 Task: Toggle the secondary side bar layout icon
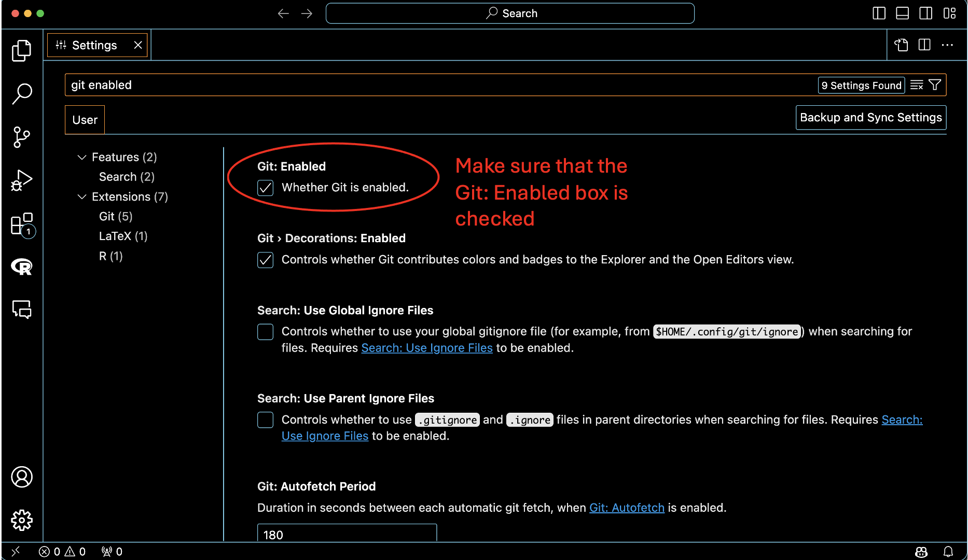(x=925, y=13)
